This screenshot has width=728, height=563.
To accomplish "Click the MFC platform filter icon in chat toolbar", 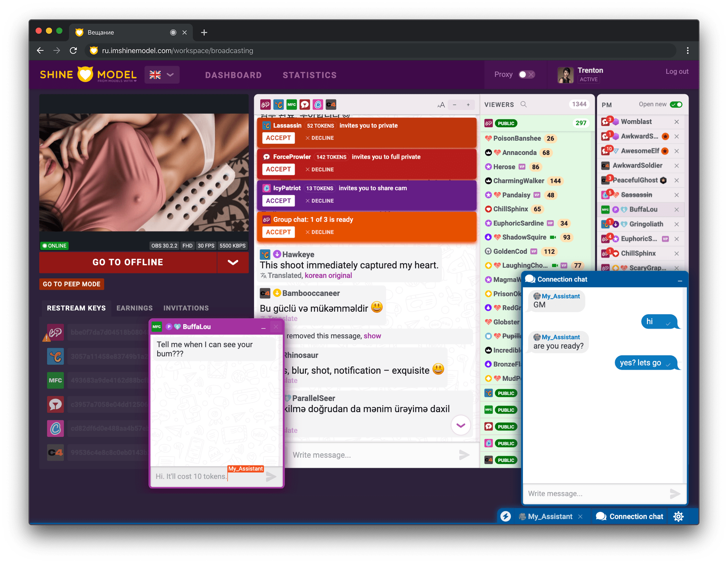I will click(x=291, y=104).
